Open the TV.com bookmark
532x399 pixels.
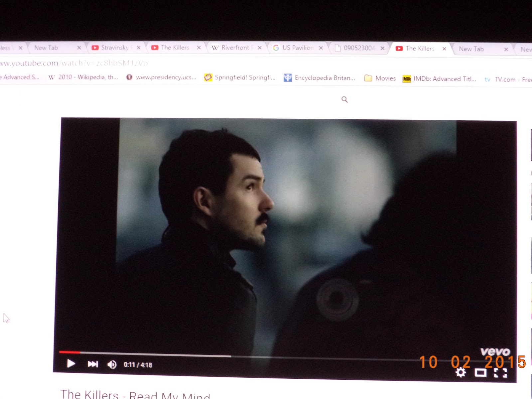508,79
